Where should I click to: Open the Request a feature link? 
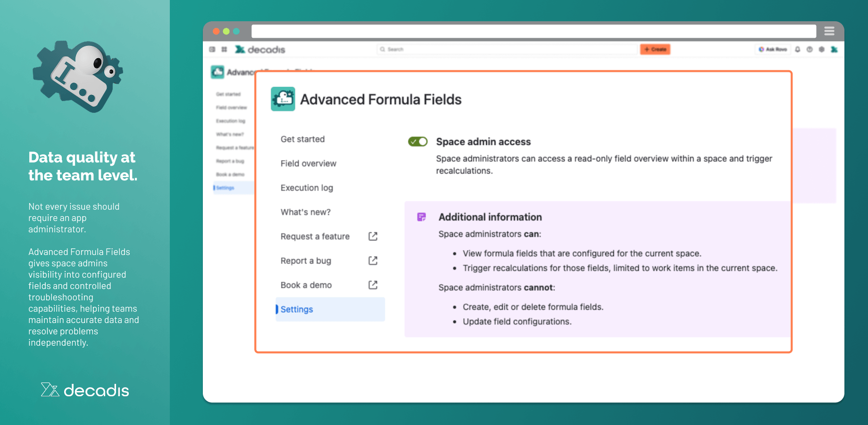315,237
